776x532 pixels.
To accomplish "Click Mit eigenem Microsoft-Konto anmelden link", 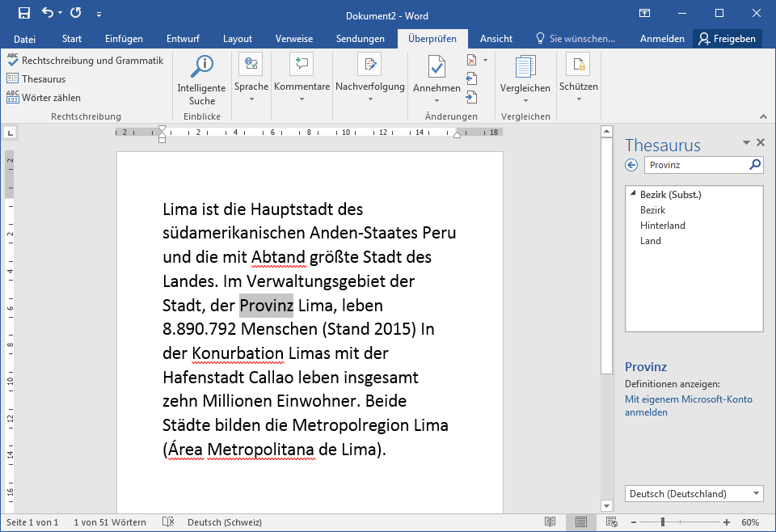I will coord(689,406).
